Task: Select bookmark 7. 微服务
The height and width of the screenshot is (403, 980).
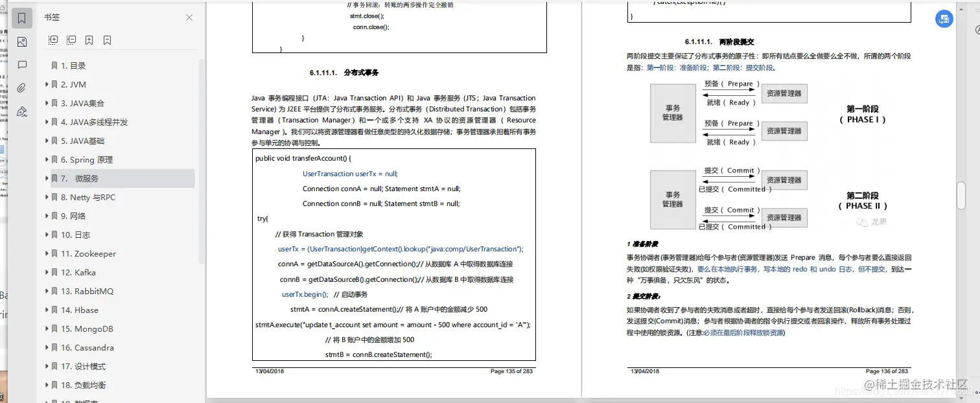Action: [x=122, y=179]
